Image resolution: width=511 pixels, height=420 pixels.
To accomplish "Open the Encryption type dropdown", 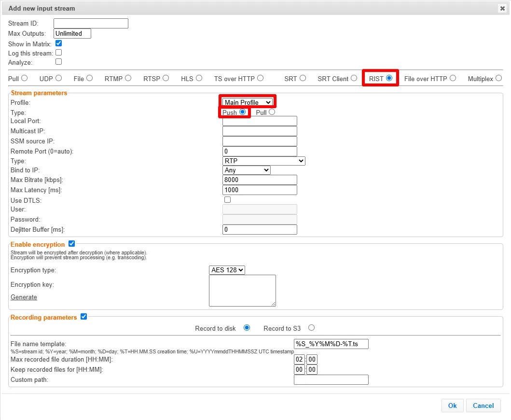I will tap(227, 270).
